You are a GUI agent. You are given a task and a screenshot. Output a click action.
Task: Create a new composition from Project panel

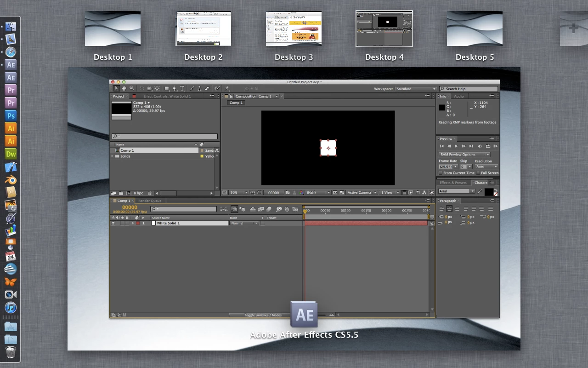coord(129,193)
